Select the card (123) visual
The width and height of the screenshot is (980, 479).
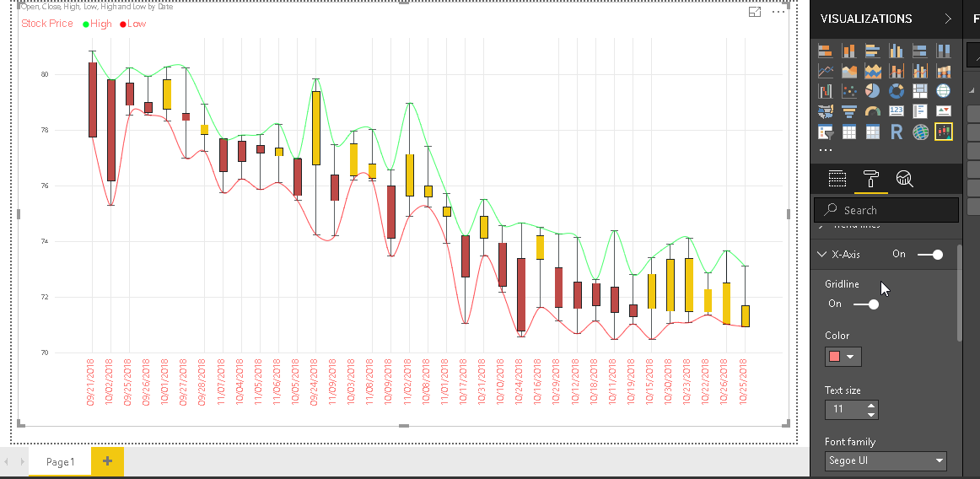[897, 111]
